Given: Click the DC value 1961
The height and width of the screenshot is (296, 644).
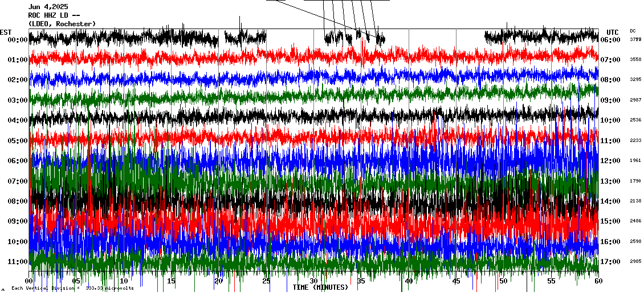Looking at the screenshot, I should pyautogui.click(x=635, y=161).
